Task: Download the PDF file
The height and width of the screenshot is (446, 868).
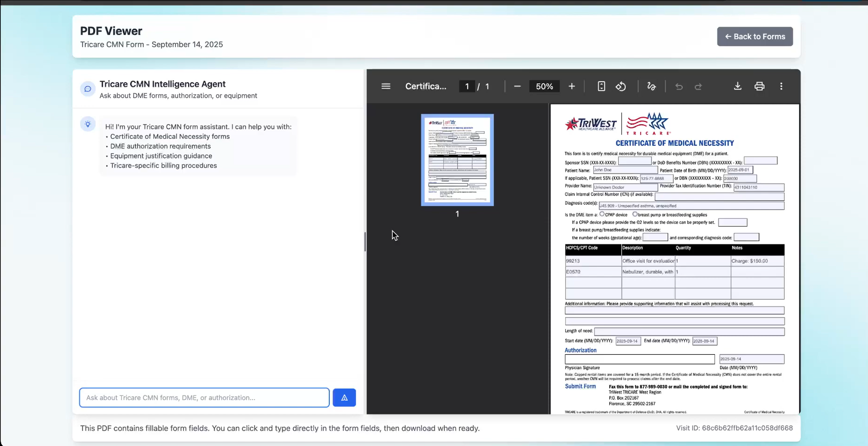Action: click(x=738, y=86)
